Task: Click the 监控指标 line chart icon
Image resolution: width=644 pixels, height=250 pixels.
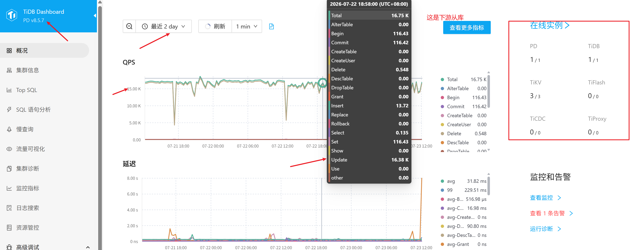Action: pos(9,188)
